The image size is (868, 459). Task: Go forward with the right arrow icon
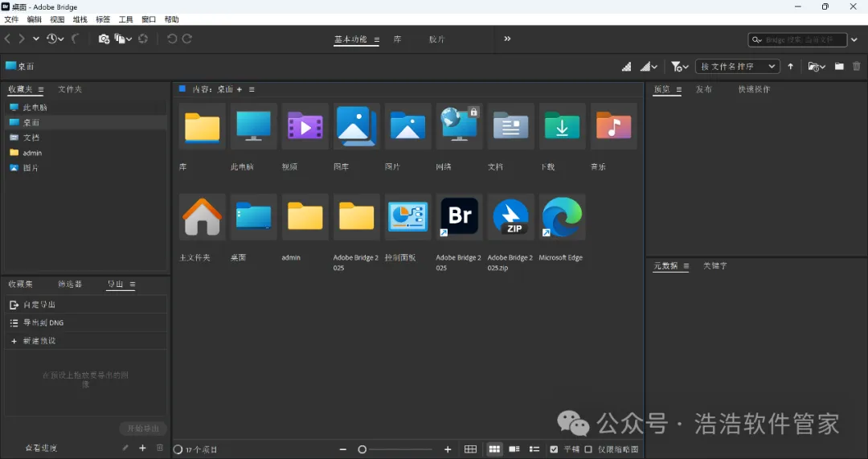click(22, 39)
